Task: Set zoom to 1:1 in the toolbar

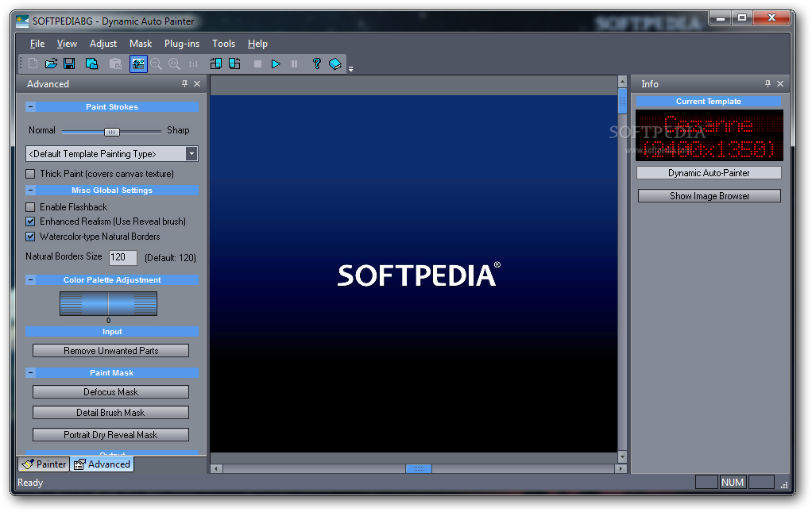Action: [193, 64]
